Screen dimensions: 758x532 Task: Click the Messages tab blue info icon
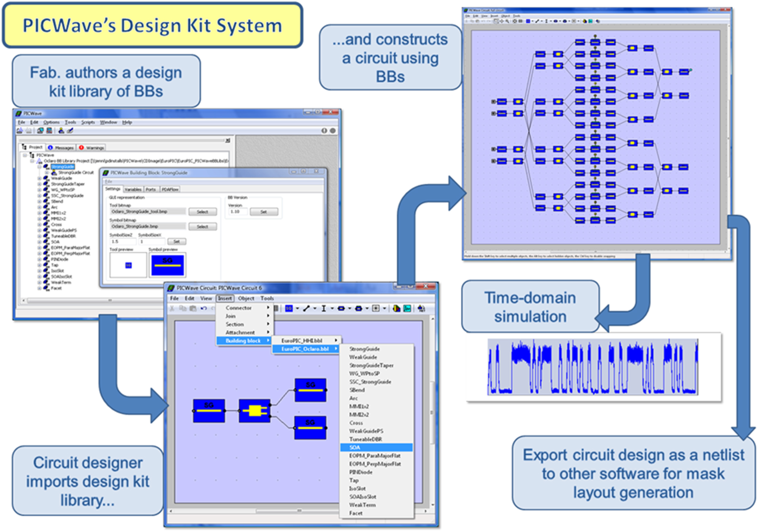[50, 147]
